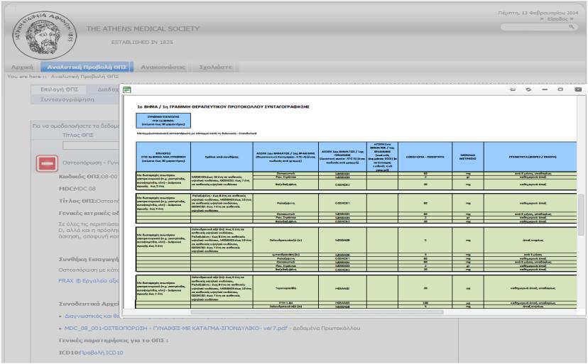Click the popup vertical scrollbar thumb

(581, 214)
